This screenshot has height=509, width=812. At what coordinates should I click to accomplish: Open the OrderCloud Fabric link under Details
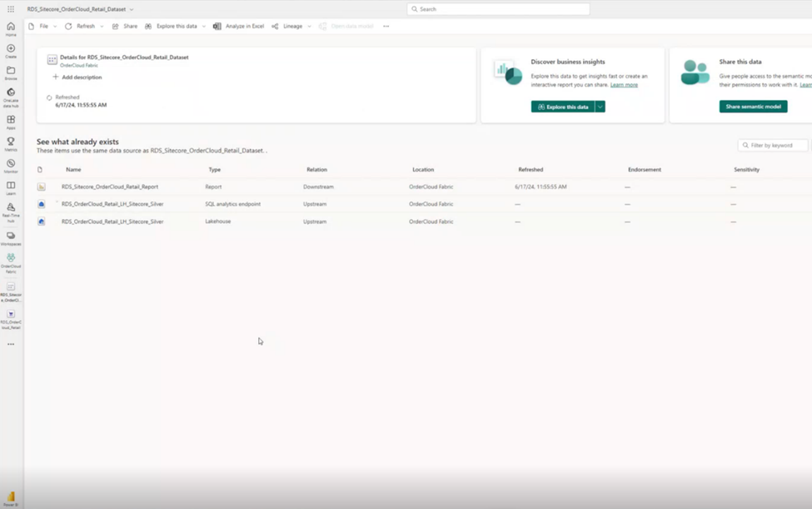(79, 66)
